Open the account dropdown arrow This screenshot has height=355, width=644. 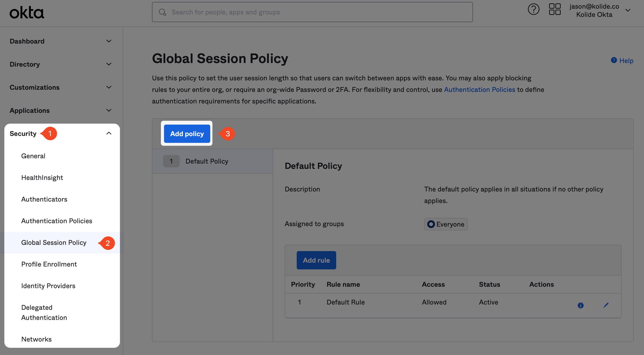click(628, 11)
